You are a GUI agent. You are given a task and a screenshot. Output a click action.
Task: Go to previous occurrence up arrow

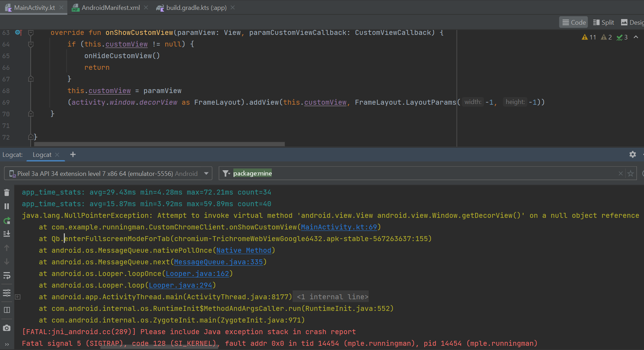[7, 248]
